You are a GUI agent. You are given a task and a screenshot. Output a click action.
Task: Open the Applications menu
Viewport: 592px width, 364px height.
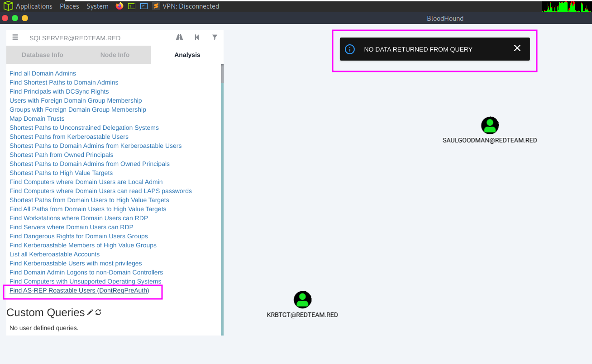(34, 6)
